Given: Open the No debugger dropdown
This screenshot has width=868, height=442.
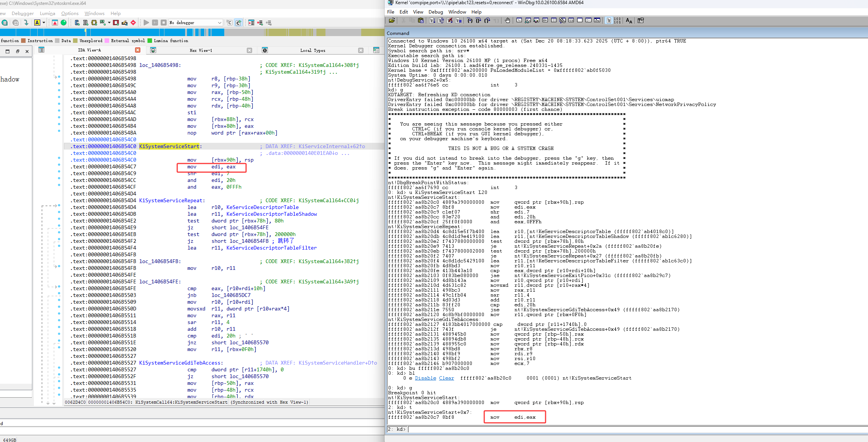Looking at the screenshot, I should pyautogui.click(x=219, y=23).
